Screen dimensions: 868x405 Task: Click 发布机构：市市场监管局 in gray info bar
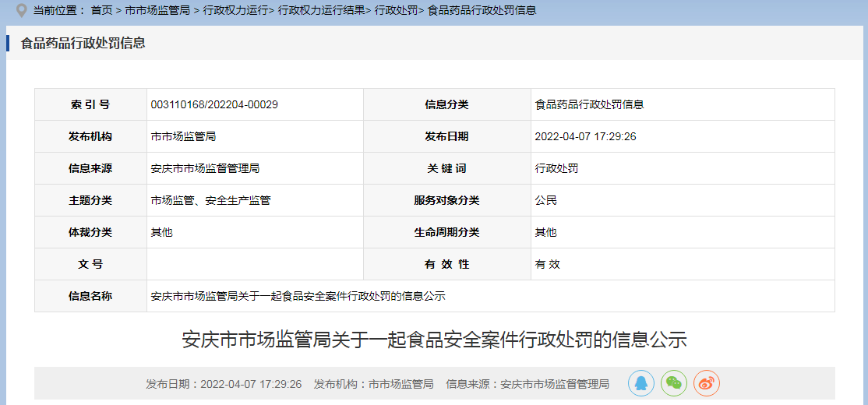coord(374,384)
